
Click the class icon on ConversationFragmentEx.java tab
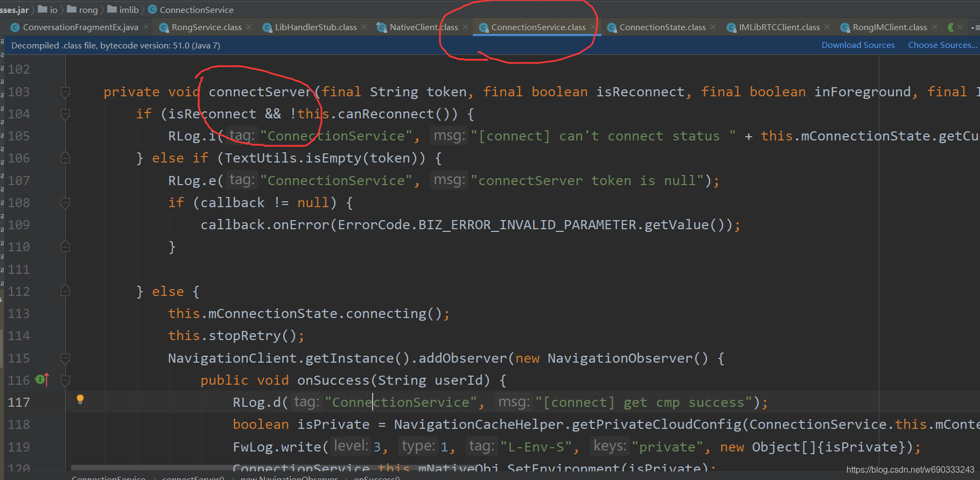point(15,27)
